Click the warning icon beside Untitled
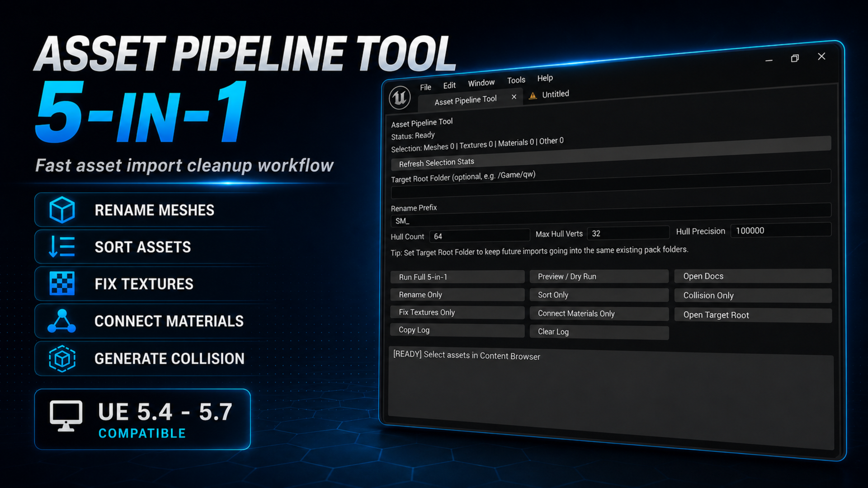Viewport: 868px width, 488px height. [533, 95]
